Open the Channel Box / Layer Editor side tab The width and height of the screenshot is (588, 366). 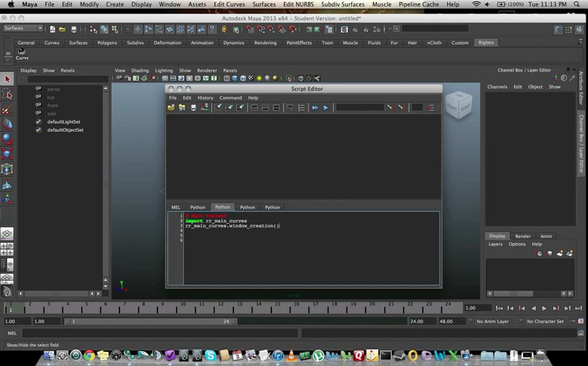coord(581,143)
